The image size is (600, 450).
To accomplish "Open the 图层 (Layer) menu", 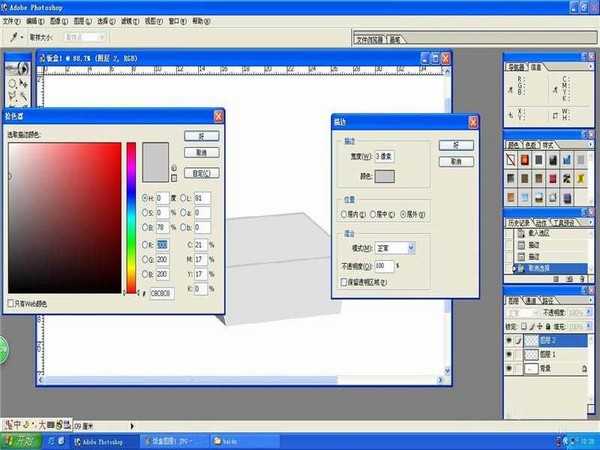I will click(82, 21).
